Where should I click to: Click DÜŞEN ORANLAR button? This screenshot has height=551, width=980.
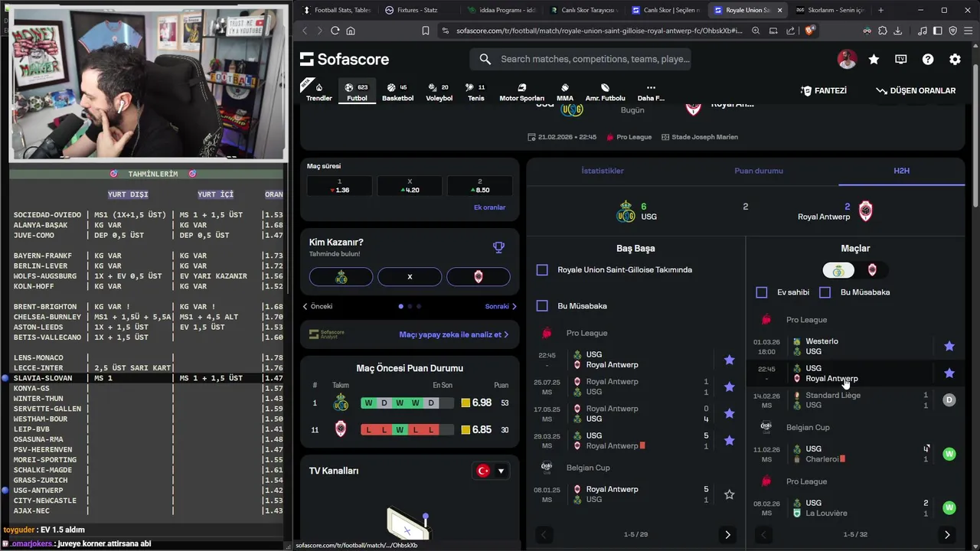click(916, 90)
